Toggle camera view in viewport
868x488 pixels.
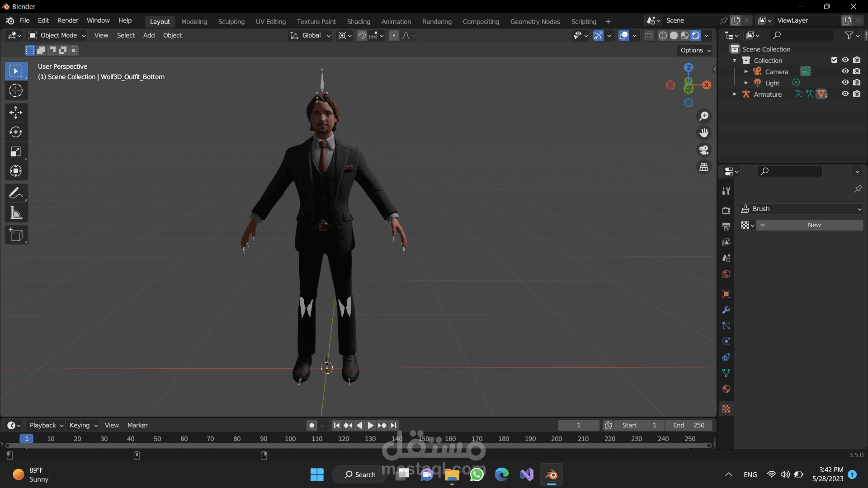coord(704,150)
